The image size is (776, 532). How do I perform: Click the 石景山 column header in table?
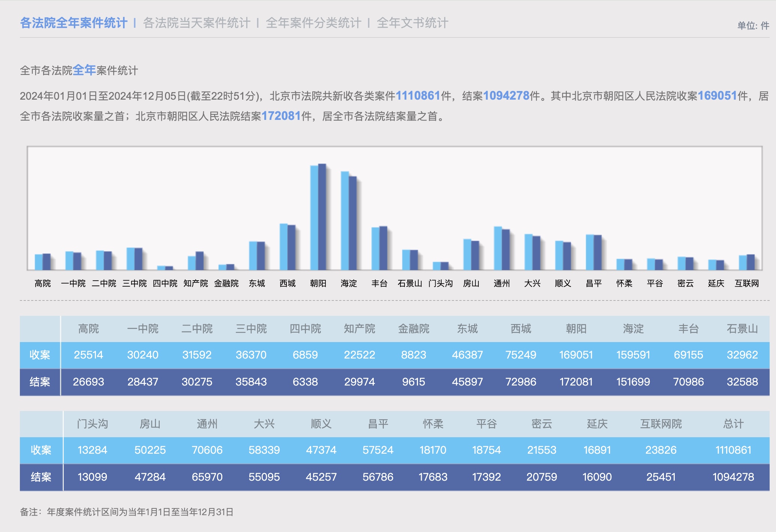coord(742,329)
